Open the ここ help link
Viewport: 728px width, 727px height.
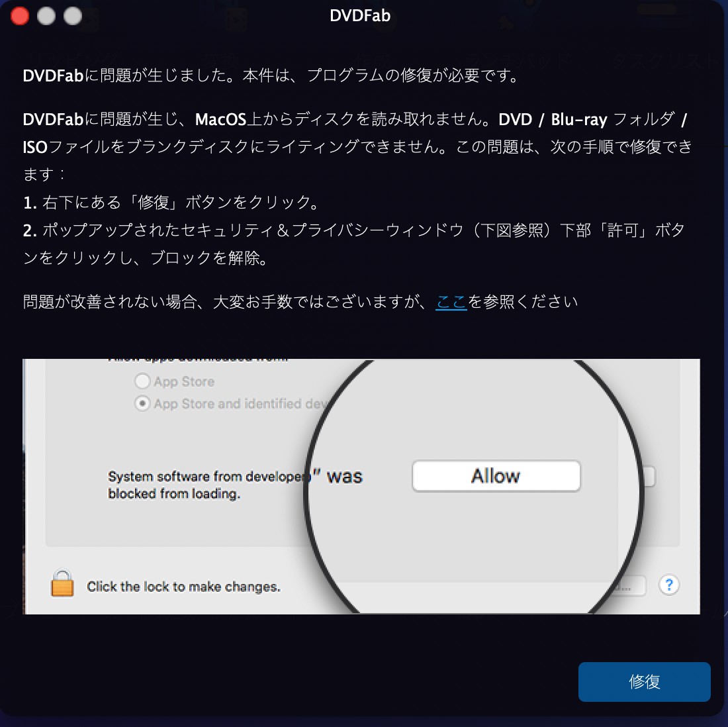[x=451, y=302]
